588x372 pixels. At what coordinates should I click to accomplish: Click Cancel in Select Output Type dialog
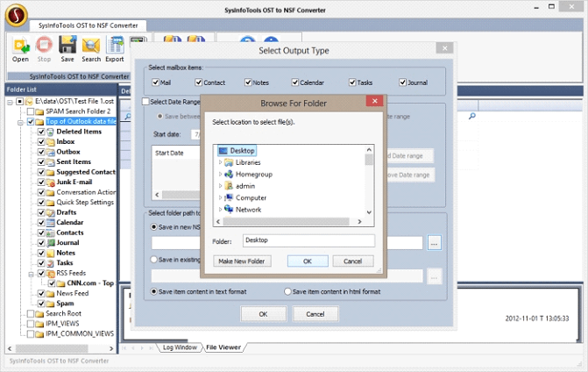(x=315, y=314)
